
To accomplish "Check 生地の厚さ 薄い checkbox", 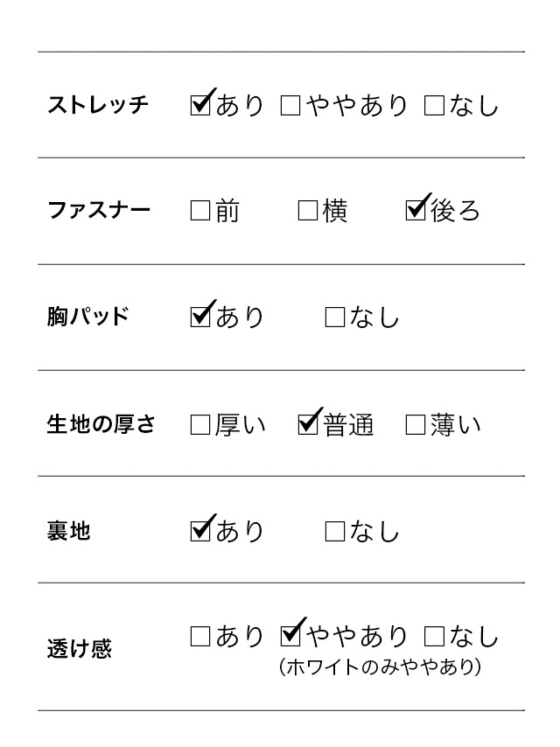I will (x=416, y=425).
